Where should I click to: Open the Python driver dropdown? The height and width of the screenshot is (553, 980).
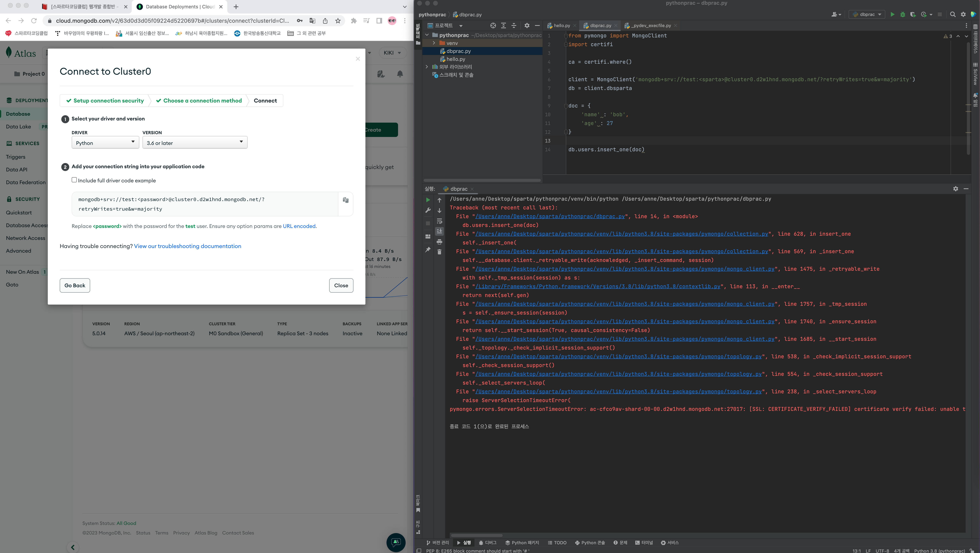(x=105, y=143)
